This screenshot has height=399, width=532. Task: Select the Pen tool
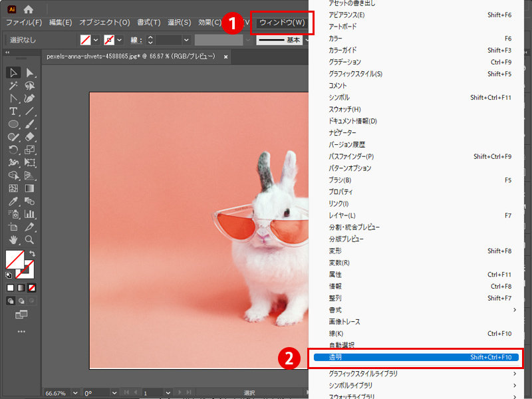[x=12, y=96]
